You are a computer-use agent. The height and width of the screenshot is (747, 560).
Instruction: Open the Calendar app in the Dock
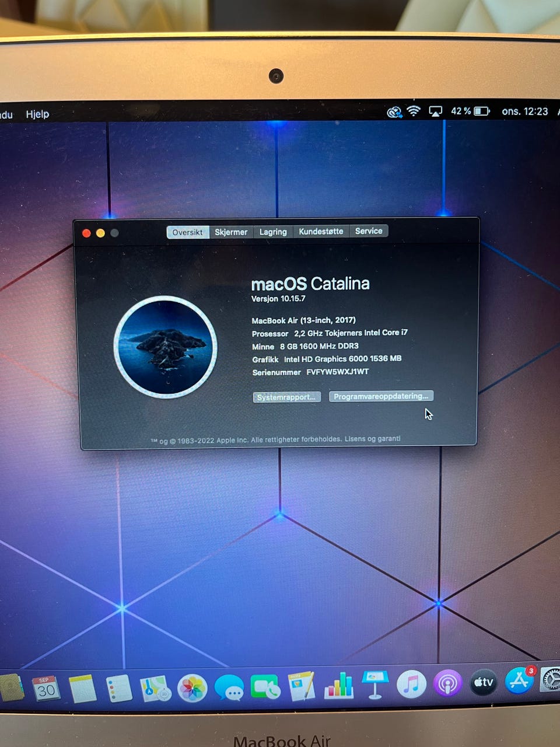[x=45, y=689]
